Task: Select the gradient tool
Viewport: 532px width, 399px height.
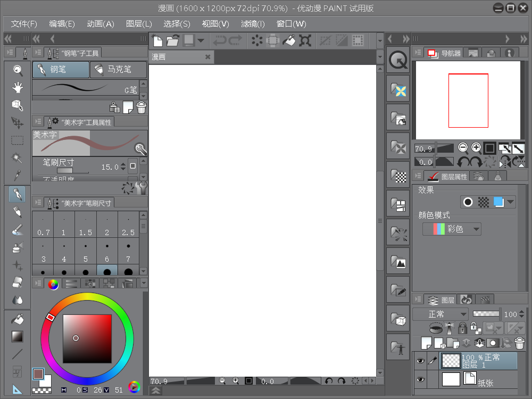Action: (x=18, y=336)
